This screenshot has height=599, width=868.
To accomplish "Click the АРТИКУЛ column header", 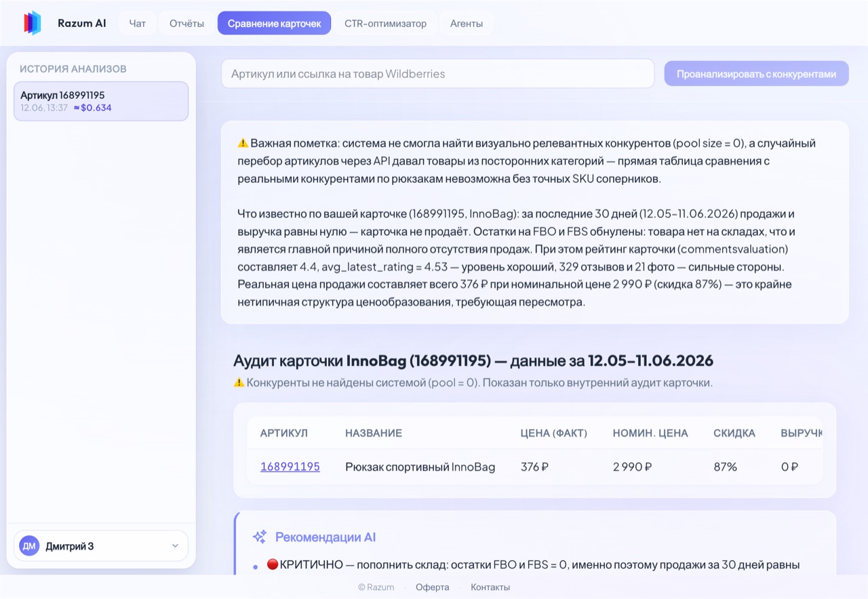I will [284, 432].
